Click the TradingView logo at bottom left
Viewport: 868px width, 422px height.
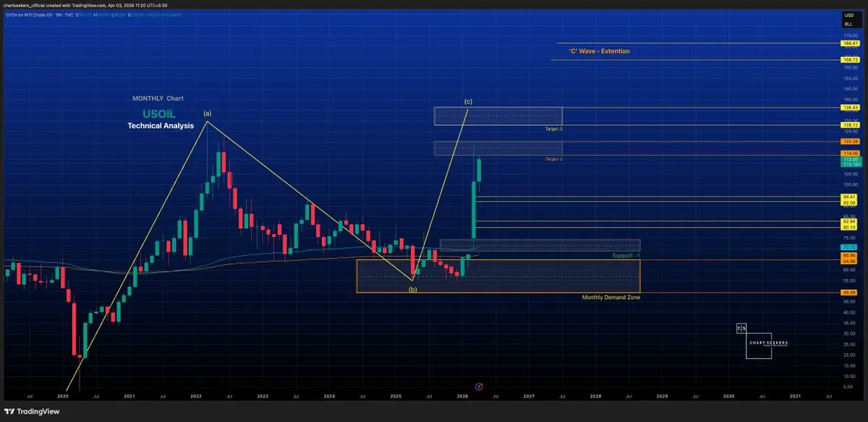pyautogui.click(x=31, y=411)
